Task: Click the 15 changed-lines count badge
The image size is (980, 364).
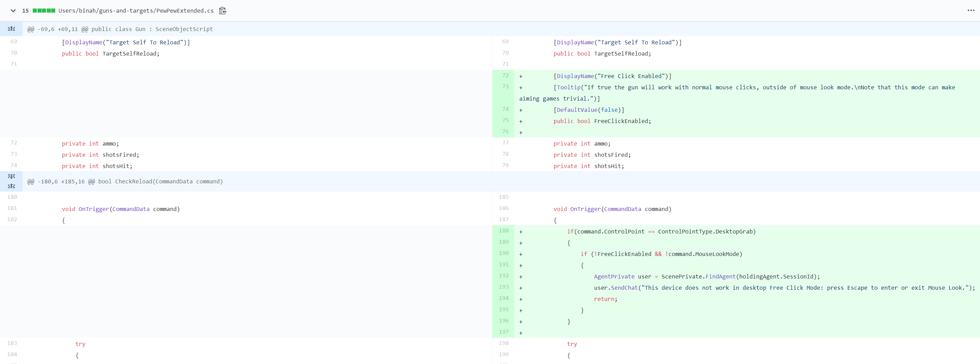Action: (25, 11)
